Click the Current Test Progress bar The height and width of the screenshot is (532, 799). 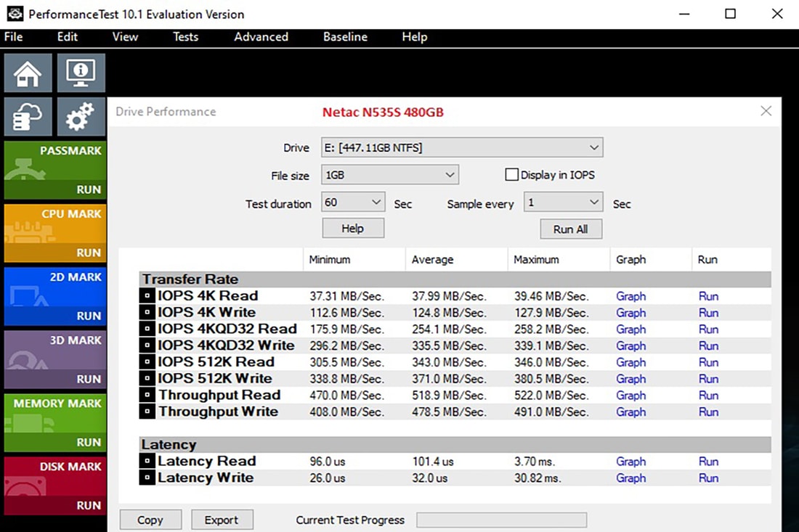point(501,520)
